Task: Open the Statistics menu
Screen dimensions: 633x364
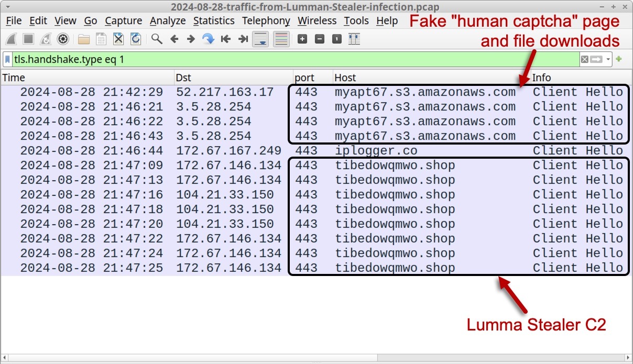Action: [x=214, y=21]
